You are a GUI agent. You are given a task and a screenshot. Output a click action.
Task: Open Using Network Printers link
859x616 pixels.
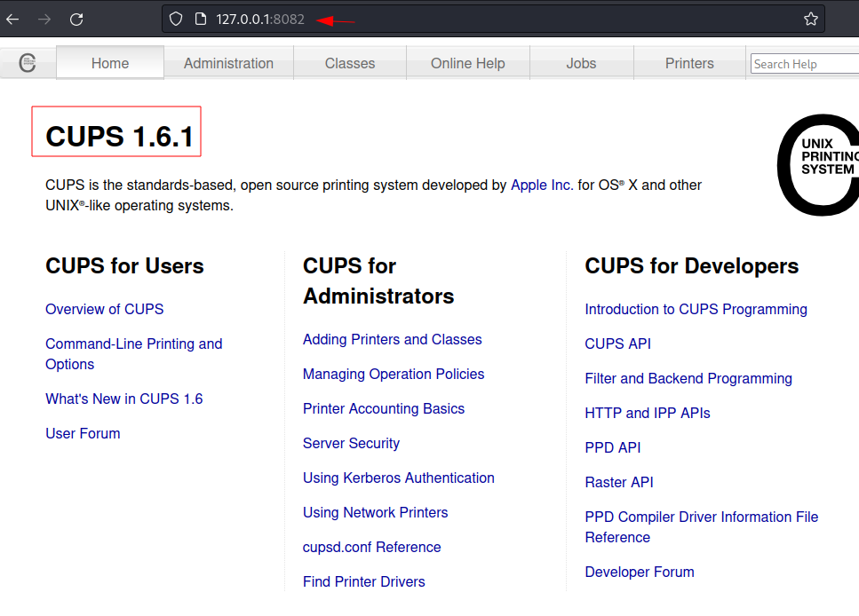[375, 512]
